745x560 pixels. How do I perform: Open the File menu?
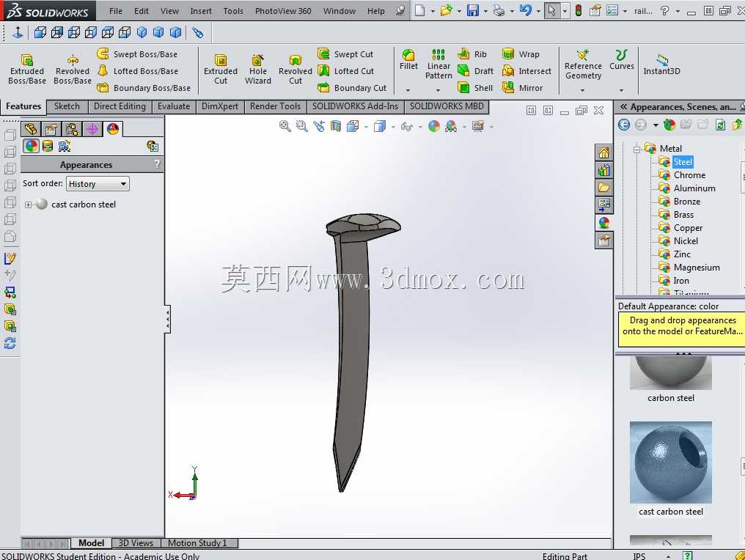click(x=115, y=11)
